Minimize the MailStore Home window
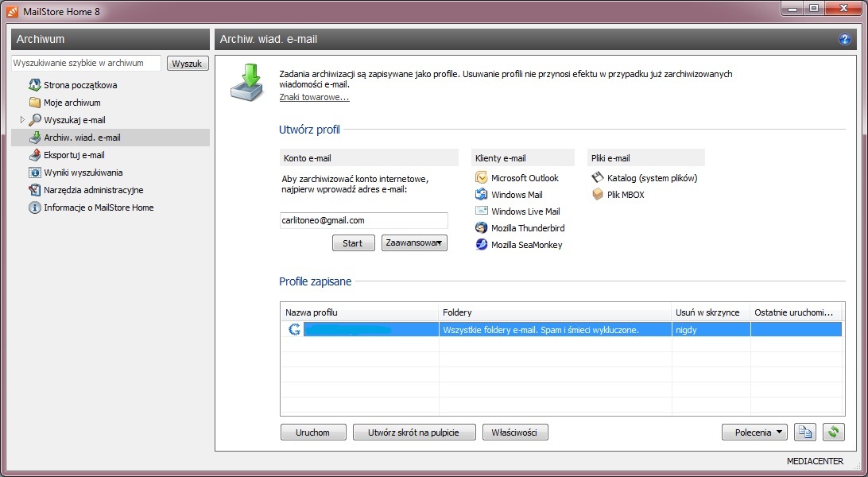Image resolution: width=868 pixels, height=477 pixels. 792,8
